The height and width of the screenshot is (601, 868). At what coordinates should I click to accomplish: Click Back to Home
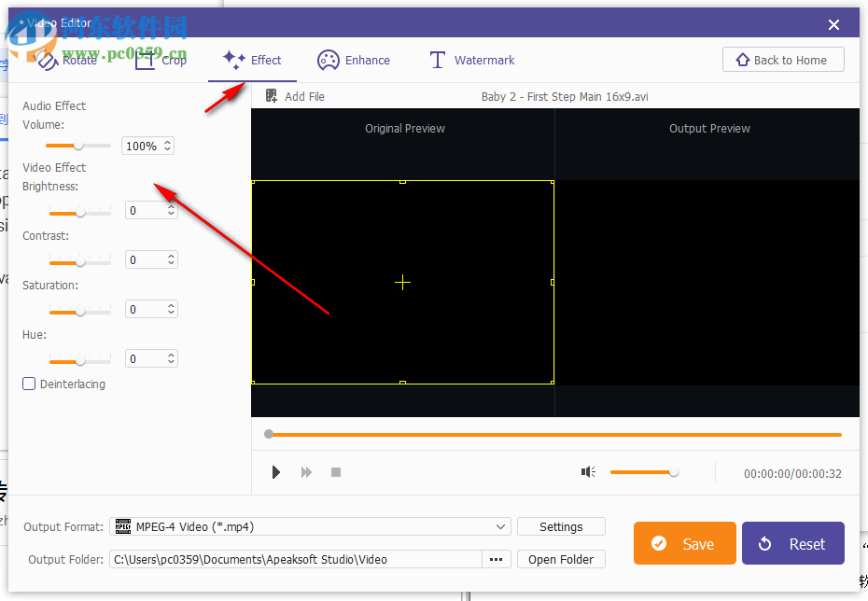(x=783, y=59)
